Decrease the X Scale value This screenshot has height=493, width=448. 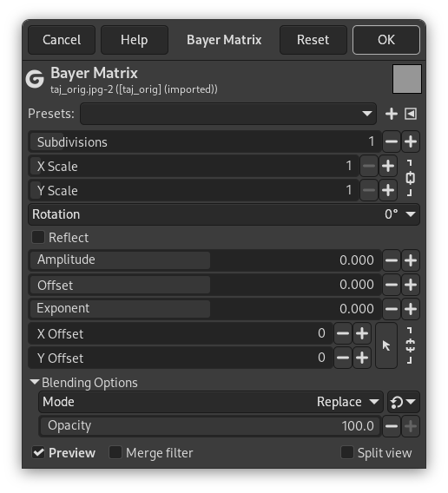tap(369, 166)
